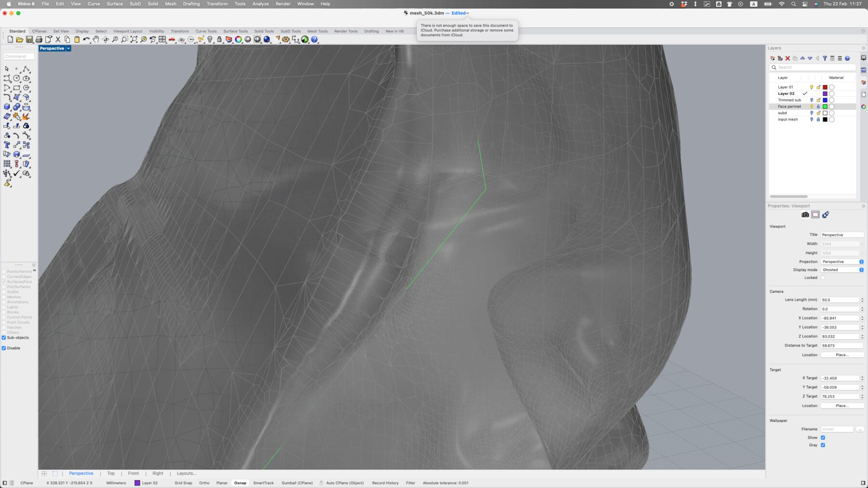The height and width of the screenshot is (488, 868).
Task: Switch to the Top viewport tab
Action: click(x=111, y=474)
